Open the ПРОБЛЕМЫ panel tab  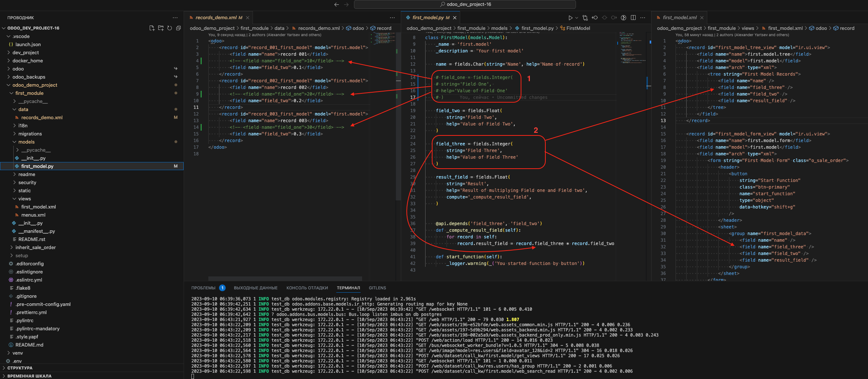pos(204,288)
